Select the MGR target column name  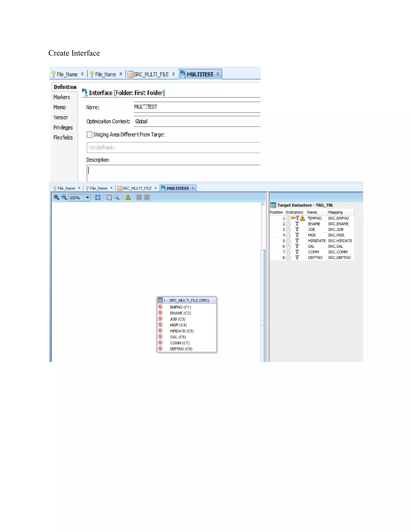312,235
